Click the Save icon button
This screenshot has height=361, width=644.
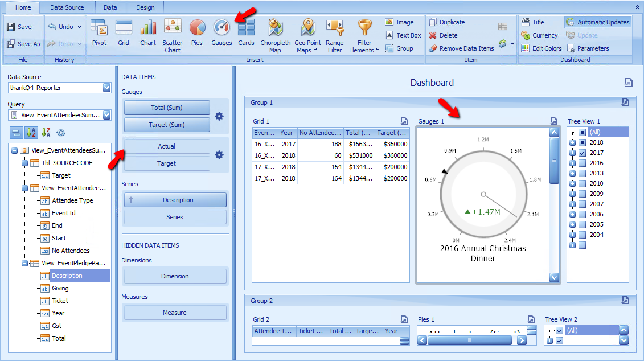coord(19,27)
